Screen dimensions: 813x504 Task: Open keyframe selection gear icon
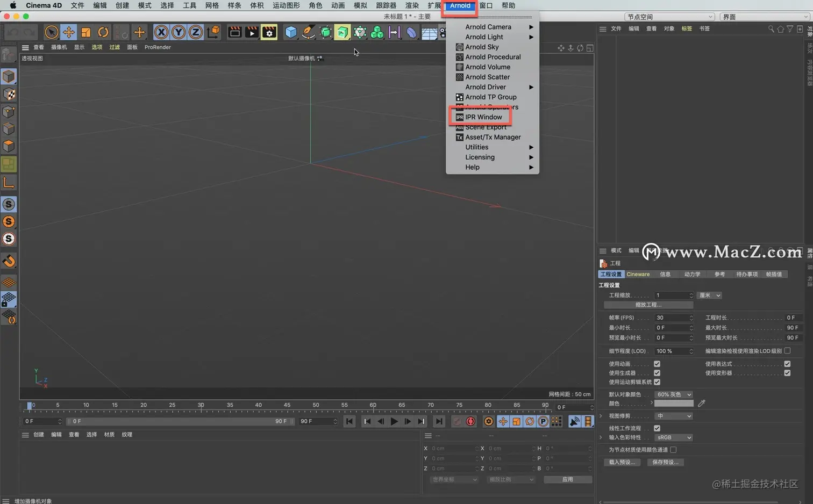tap(488, 421)
